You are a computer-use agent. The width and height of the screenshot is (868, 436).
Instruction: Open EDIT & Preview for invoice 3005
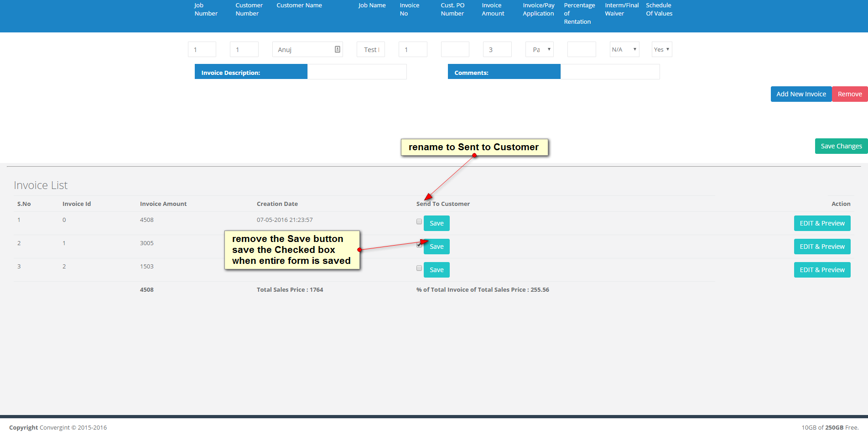tap(822, 247)
